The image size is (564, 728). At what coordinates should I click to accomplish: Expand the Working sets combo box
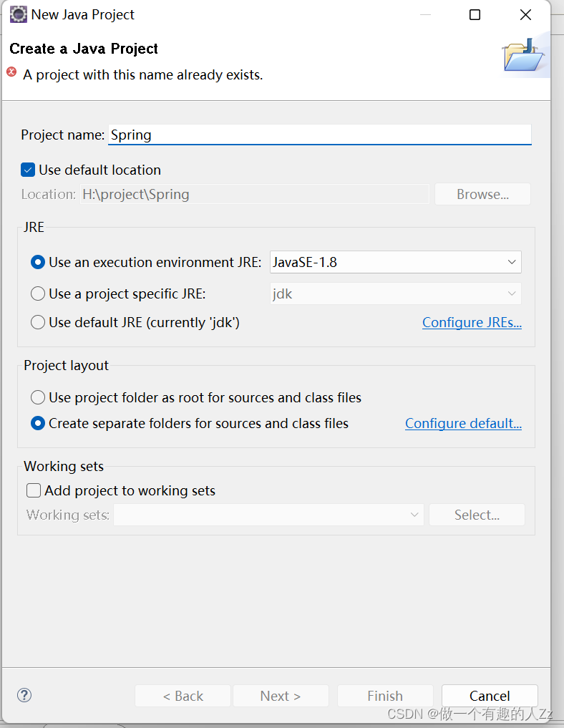pyautogui.click(x=268, y=515)
